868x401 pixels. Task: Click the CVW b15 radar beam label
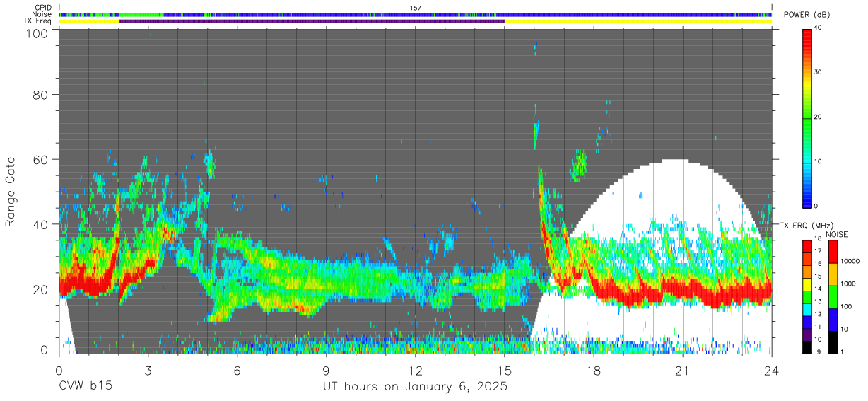click(x=85, y=387)
